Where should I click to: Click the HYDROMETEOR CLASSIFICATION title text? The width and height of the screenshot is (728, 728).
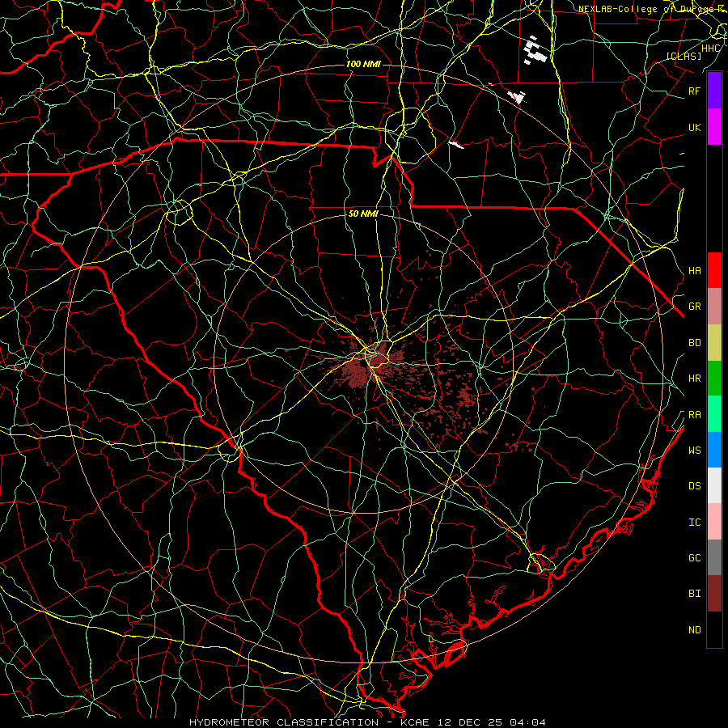tap(284, 722)
